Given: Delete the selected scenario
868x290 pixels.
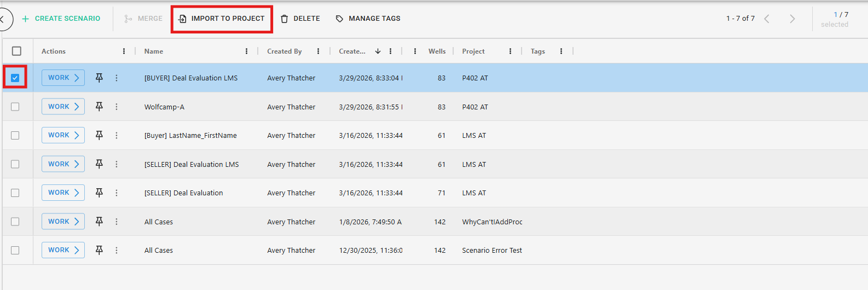Looking at the screenshot, I should [300, 19].
